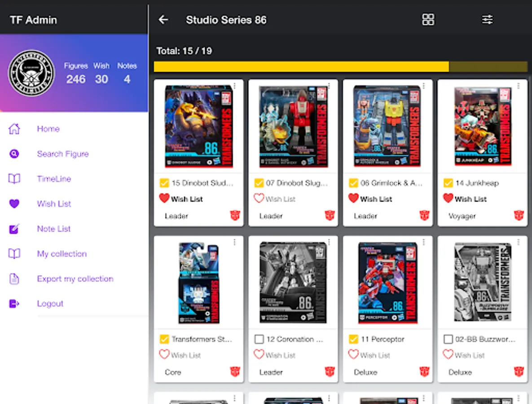Click the heart icon on 11 Perceptor card
This screenshot has height=404, width=532.
point(353,355)
